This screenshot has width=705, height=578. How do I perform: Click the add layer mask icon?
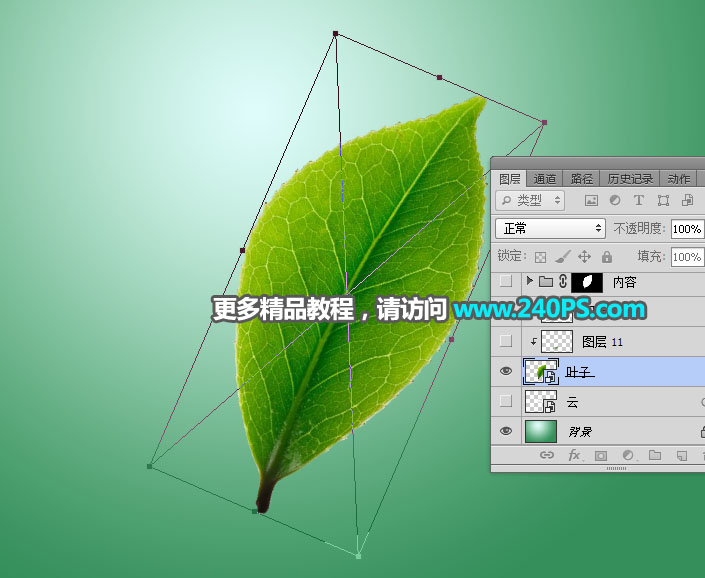[601, 455]
